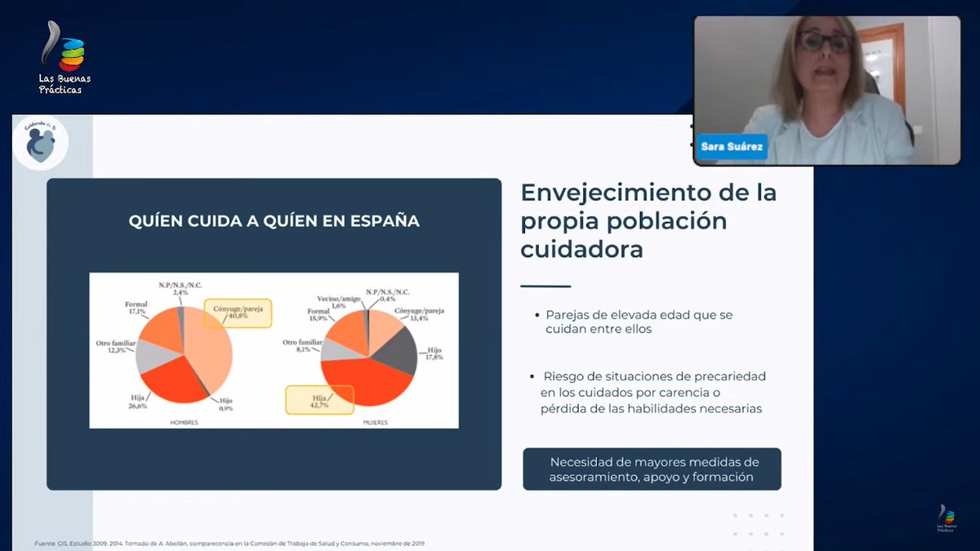This screenshot has width=980, height=551.
Task: Click the Las Buenas Prácticas logo top left
Action: coord(65,57)
